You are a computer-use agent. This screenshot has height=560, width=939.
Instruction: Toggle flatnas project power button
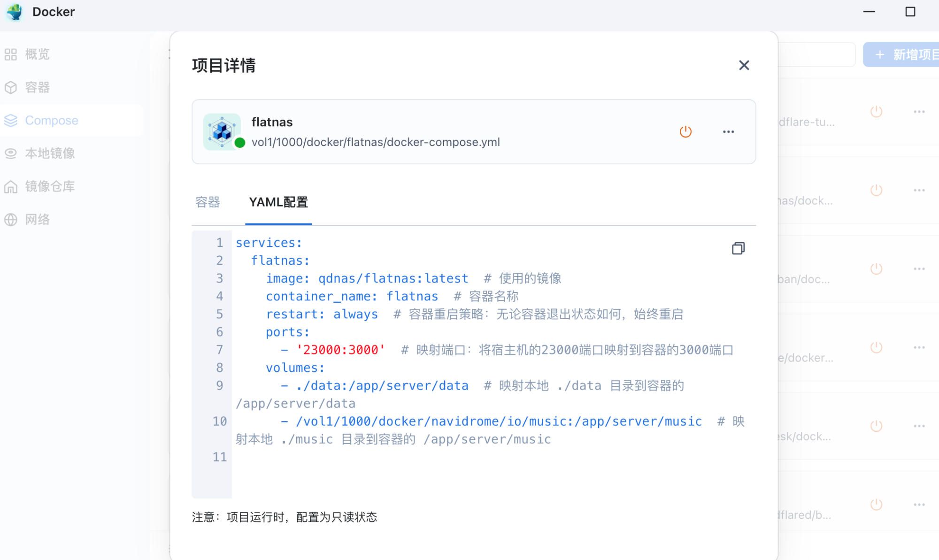coord(685,132)
